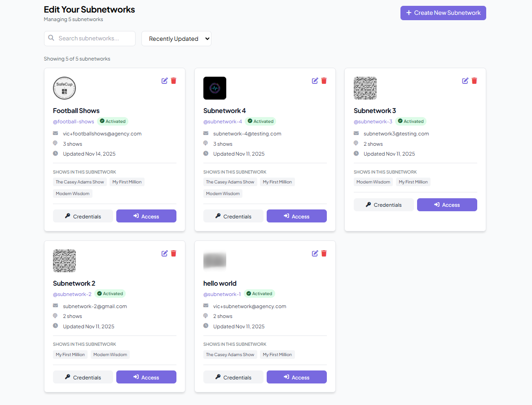Click Access button on Subnetwork 3 card
The width and height of the screenshot is (532, 405).
pos(447,205)
